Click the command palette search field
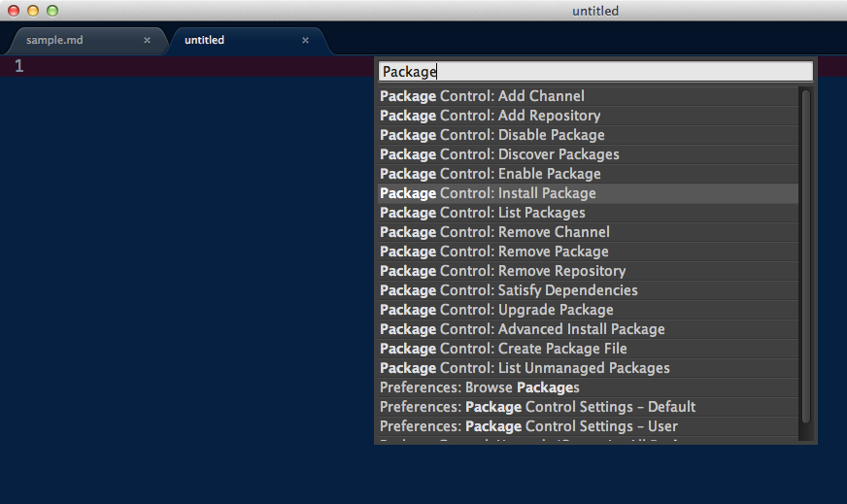This screenshot has width=847, height=504. 595,71
